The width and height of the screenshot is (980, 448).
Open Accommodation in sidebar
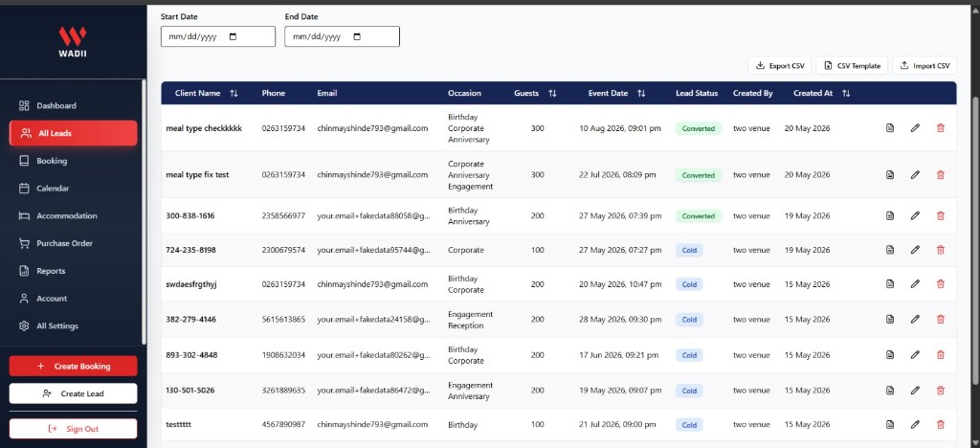pyautogui.click(x=73, y=215)
